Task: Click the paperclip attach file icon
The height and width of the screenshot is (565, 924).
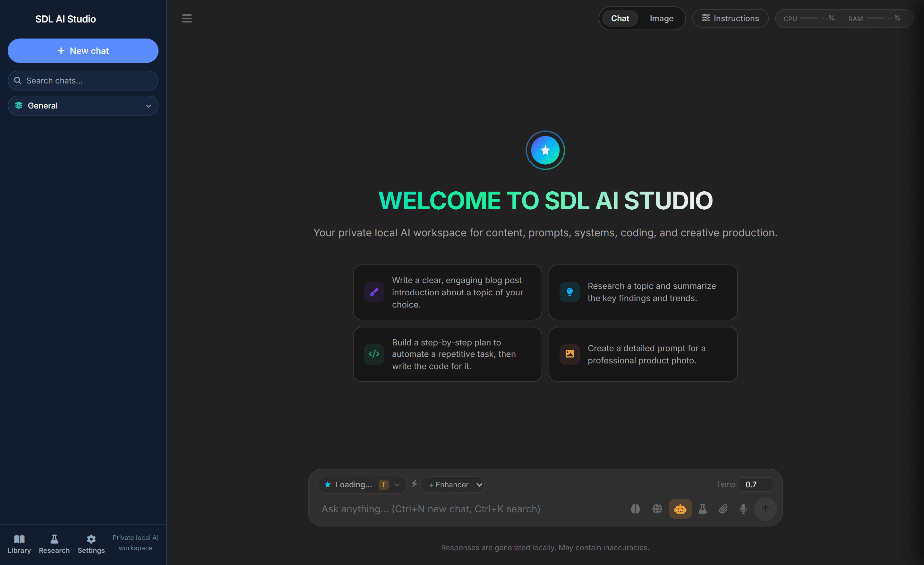Action: (x=723, y=509)
